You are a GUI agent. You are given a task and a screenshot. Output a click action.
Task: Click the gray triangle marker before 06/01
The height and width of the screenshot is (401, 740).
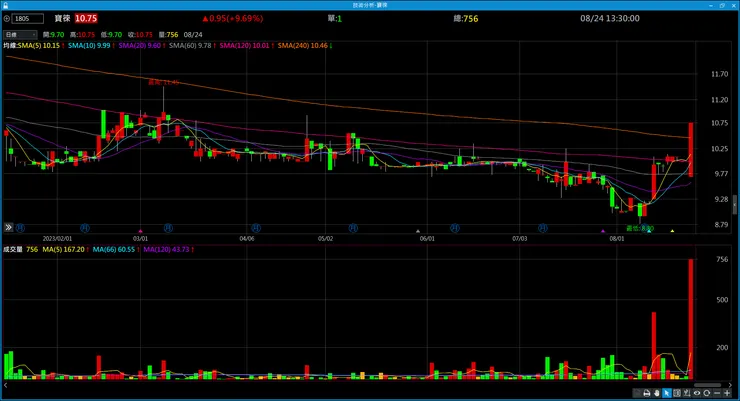tap(418, 231)
